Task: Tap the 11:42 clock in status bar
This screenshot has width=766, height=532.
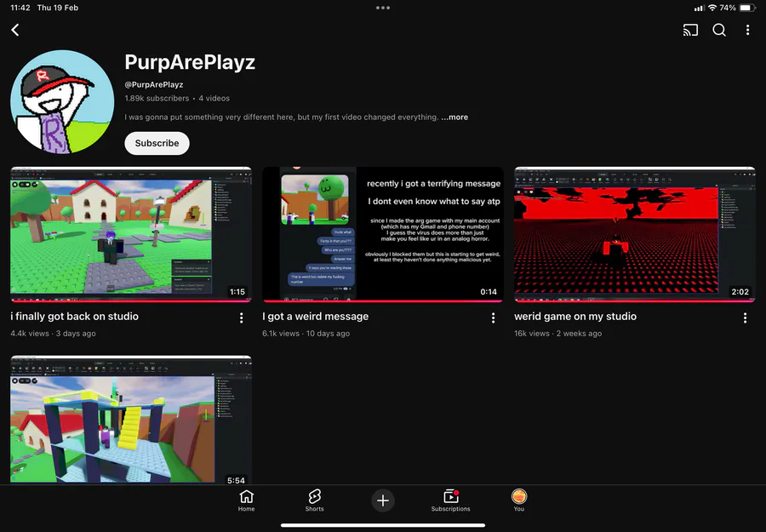Action: click(20, 8)
